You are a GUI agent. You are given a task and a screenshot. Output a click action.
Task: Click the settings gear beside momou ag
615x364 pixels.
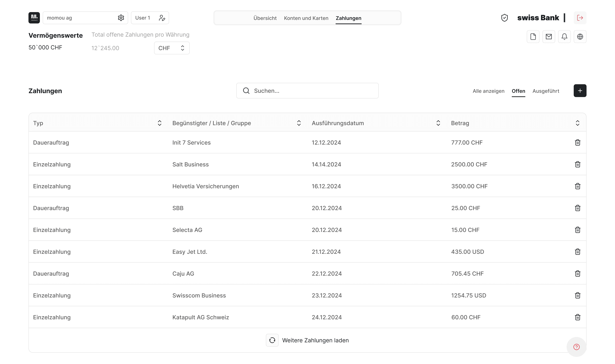coord(121,18)
